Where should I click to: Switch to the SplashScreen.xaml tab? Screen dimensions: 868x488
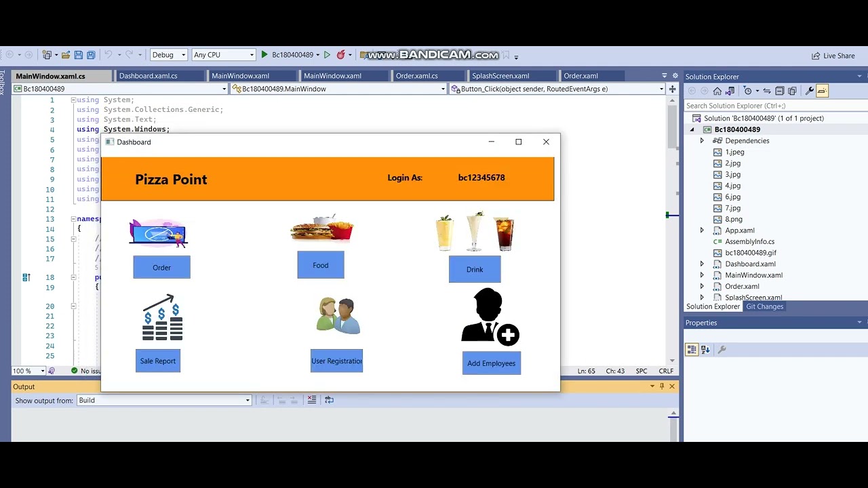[x=500, y=76]
